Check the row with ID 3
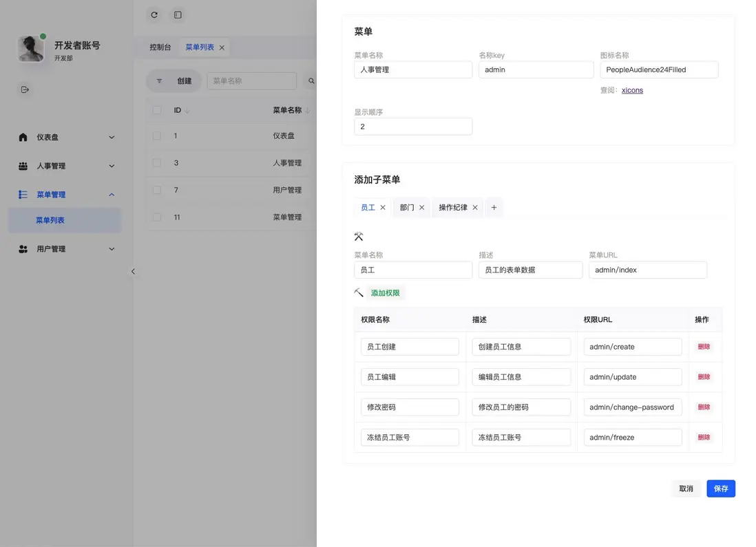Viewport: 756px width, 547px height. (157, 163)
